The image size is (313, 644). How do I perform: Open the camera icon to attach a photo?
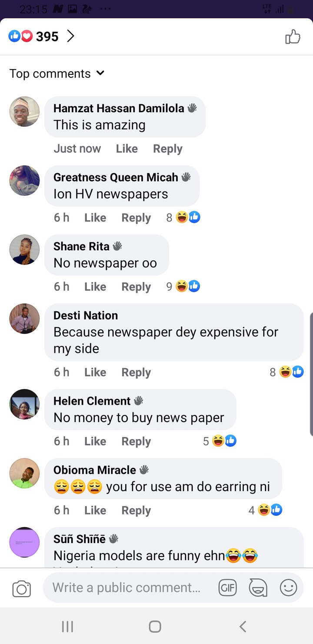[22, 589]
